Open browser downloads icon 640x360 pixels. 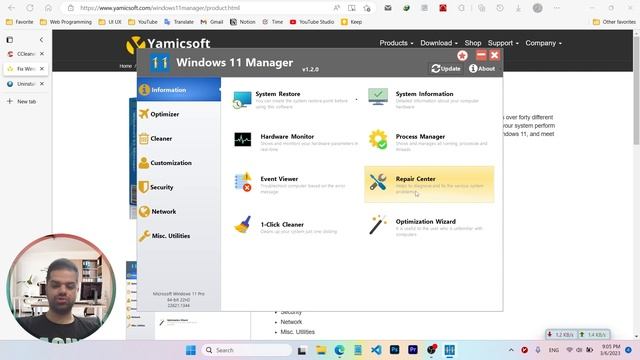pos(518,8)
